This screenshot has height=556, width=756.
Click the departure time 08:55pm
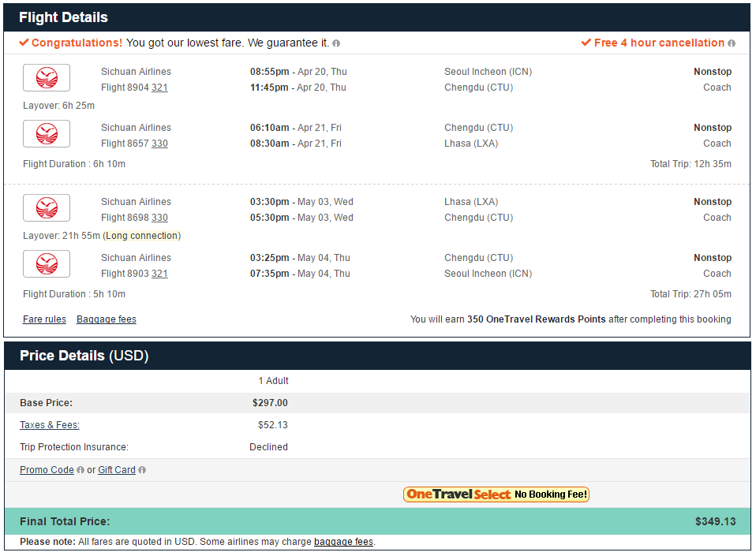[270, 71]
